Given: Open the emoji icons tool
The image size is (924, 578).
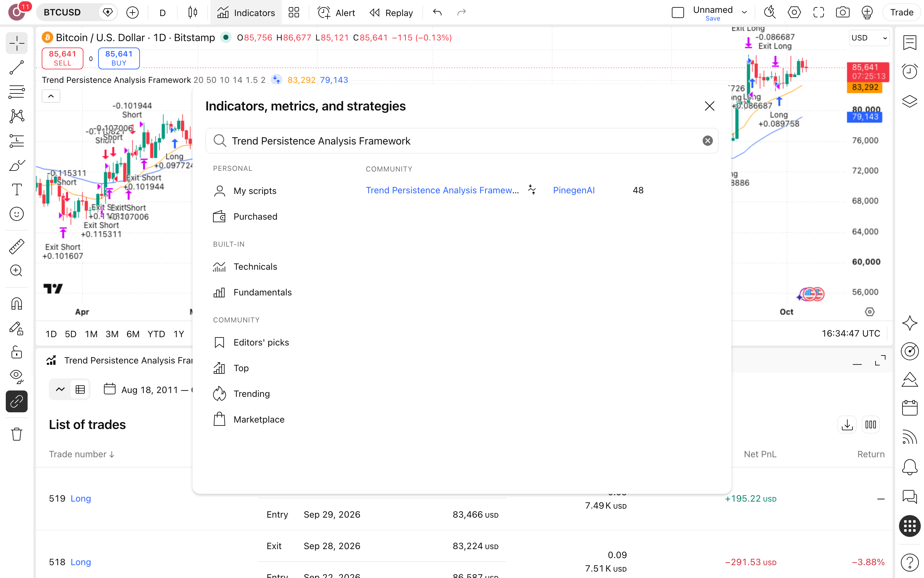Looking at the screenshot, I should (16, 214).
